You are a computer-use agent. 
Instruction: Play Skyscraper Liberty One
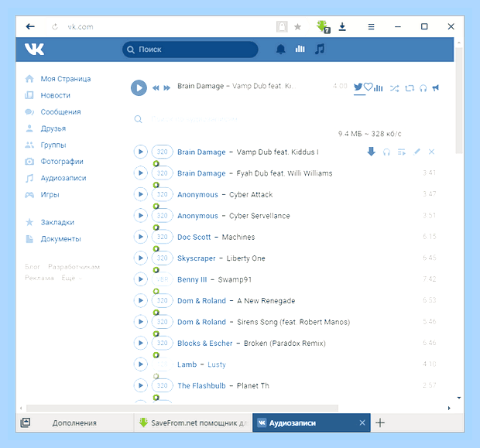pos(140,258)
